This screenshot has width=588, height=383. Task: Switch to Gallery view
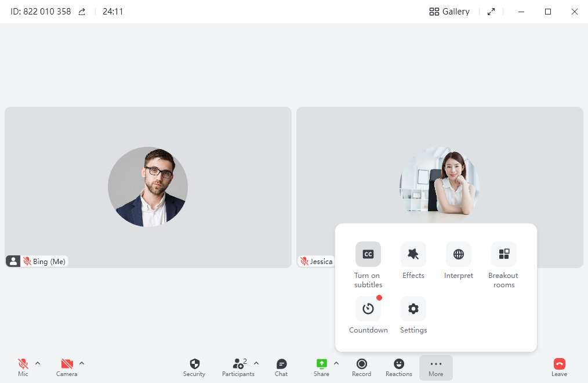(x=449, y=11)
